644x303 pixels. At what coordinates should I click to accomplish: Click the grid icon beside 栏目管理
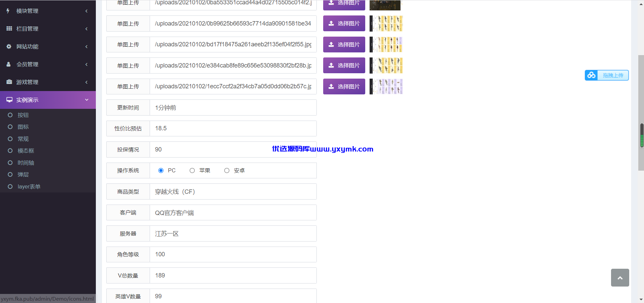(x=9, y=29)
